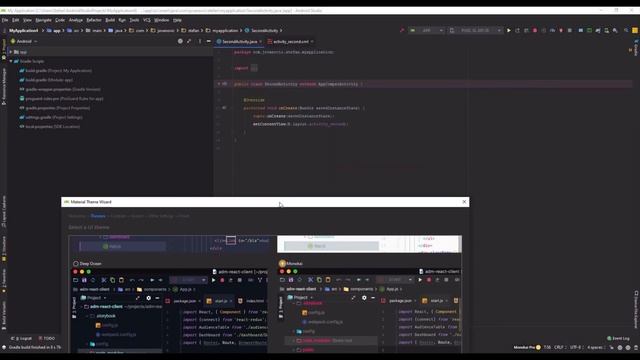
Task: Click the Themes step in wizard breadcrumb
Action: point(98,216)
